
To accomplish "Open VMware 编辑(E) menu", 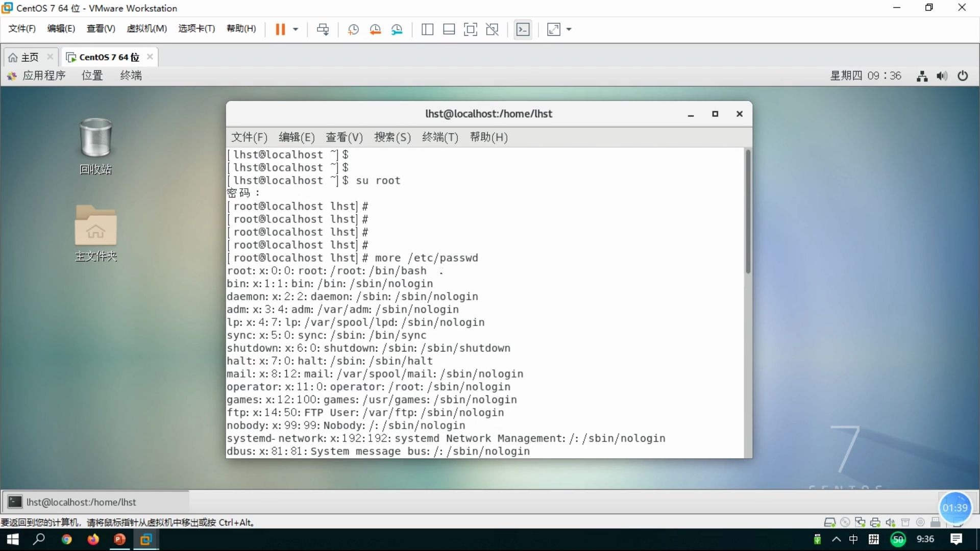I will 61,29.
